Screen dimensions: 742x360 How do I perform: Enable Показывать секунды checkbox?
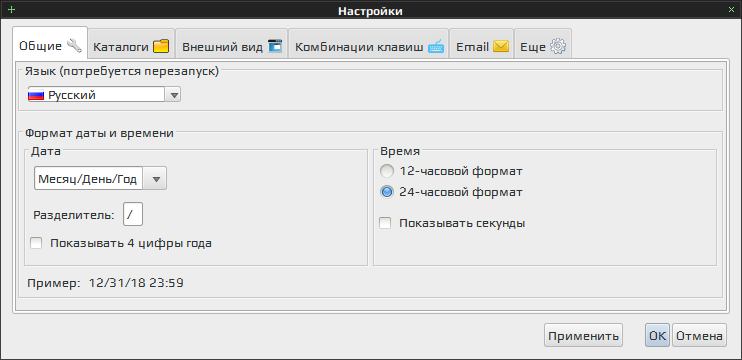(385, 223)
